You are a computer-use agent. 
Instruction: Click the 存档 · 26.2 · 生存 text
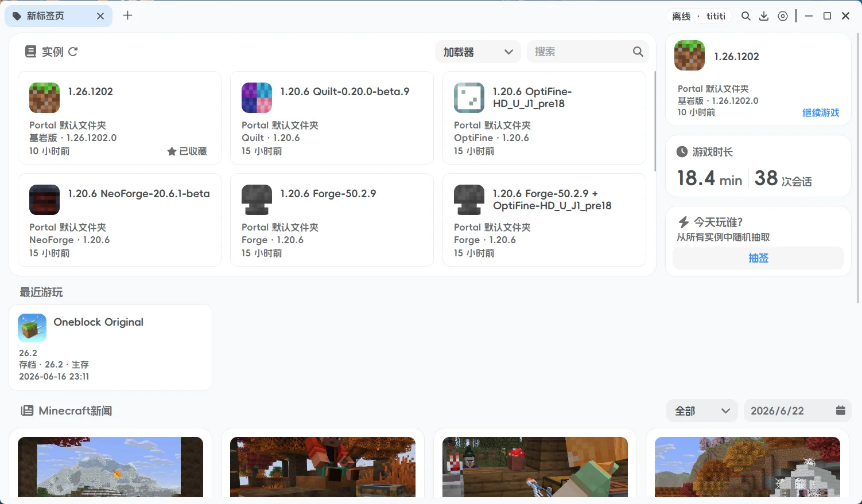54,365
